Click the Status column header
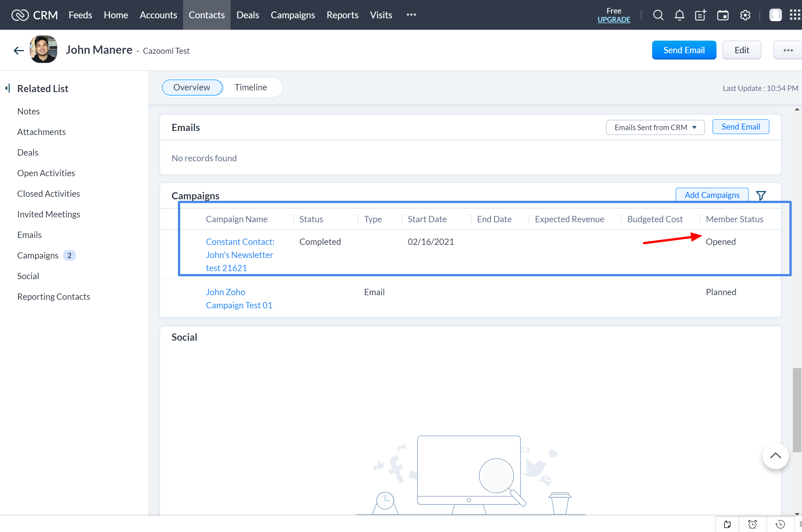This screenshot has height=532, width=802. (x=311, y=219)
